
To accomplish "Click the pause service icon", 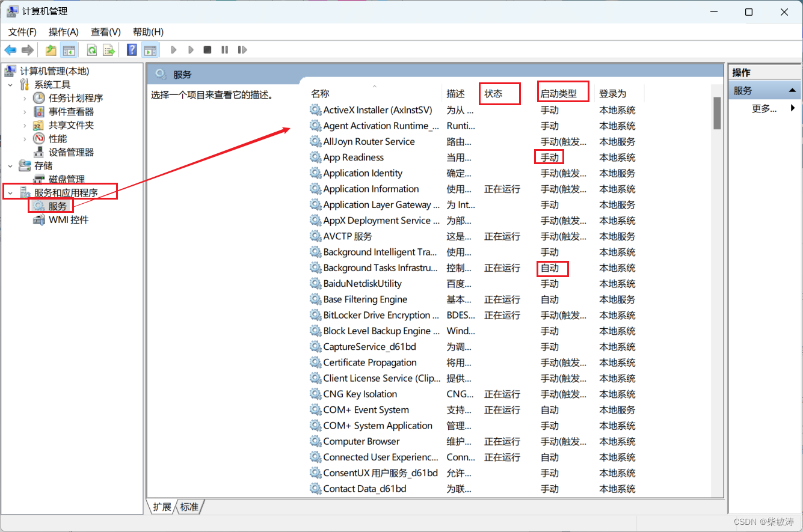I will pyautogui.click(x=224, y=49).
